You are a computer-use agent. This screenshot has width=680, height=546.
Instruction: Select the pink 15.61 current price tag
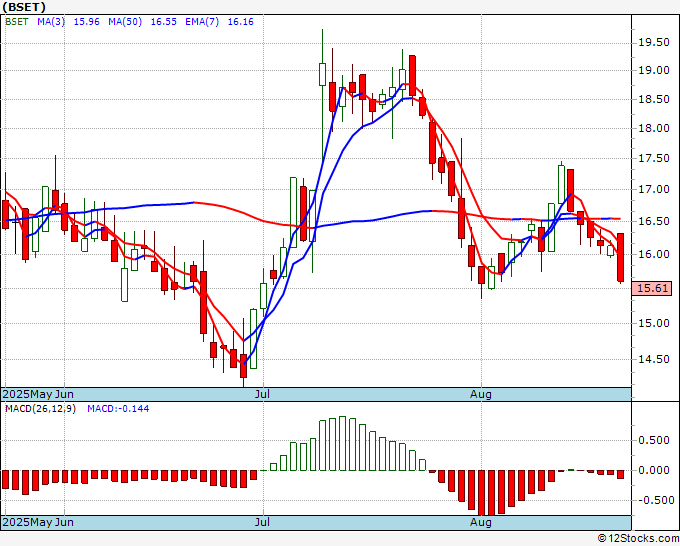tap(652, 288)
